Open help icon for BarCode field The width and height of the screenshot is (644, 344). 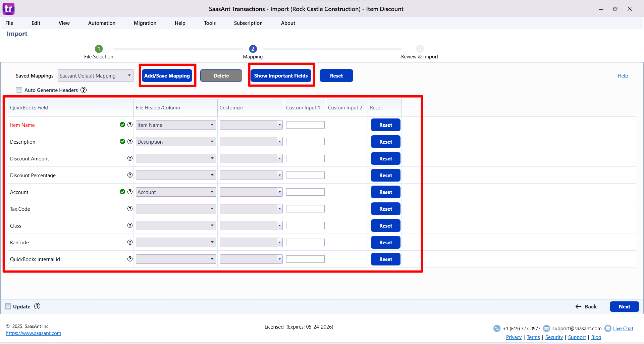click(130, 242)
